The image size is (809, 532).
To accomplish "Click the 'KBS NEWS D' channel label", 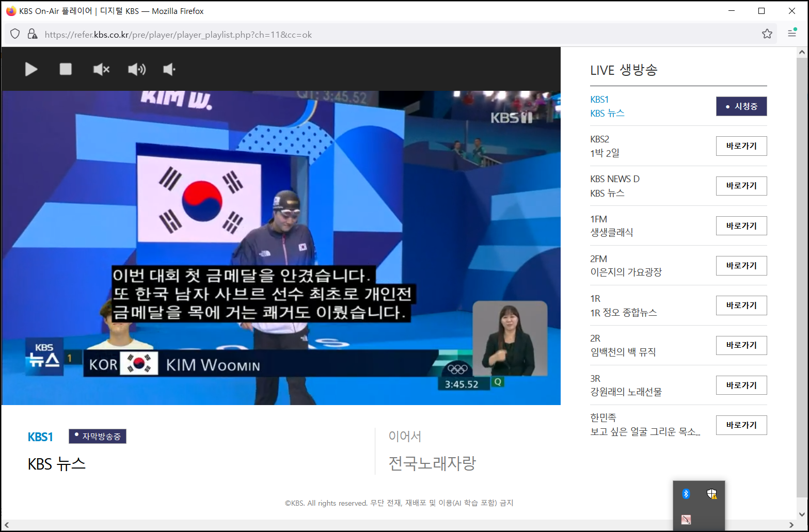I will (x=615, y=179).
